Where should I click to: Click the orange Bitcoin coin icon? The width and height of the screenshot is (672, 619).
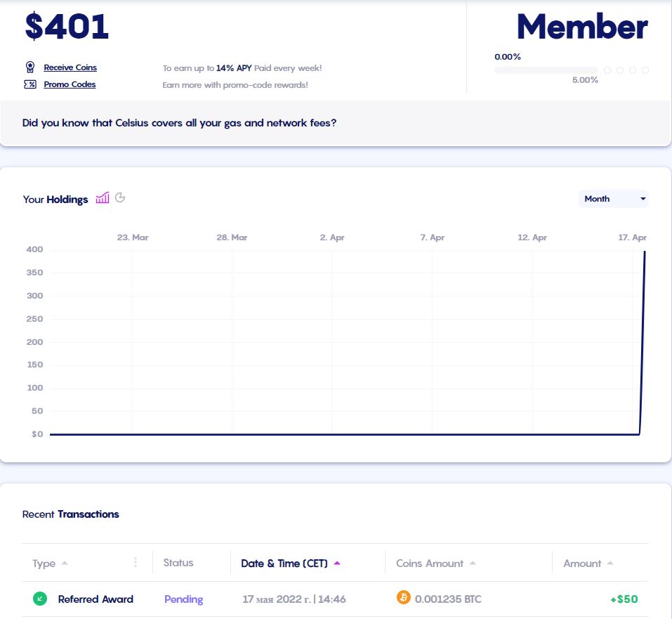pyautogui.click(x=403, y=598)
